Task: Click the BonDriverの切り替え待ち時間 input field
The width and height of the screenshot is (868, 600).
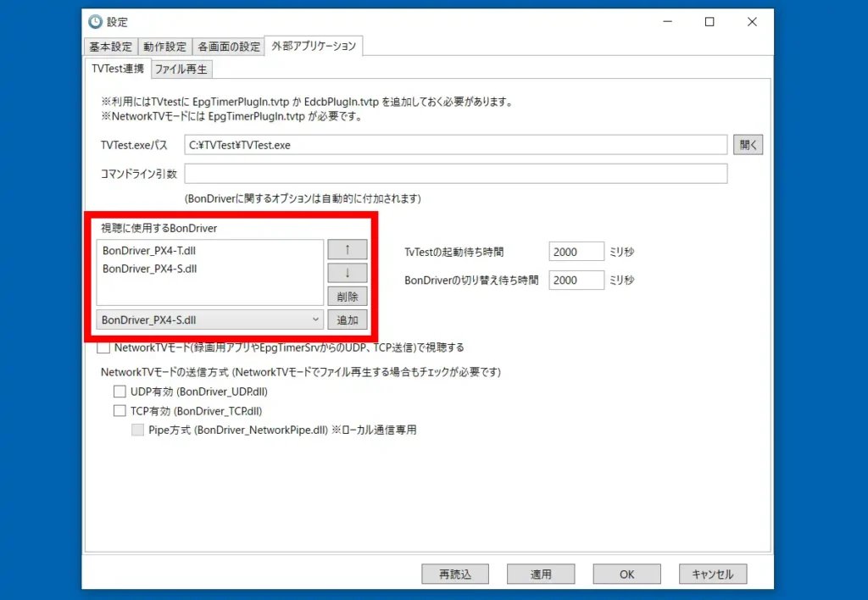Action: (x=576, y=280)
